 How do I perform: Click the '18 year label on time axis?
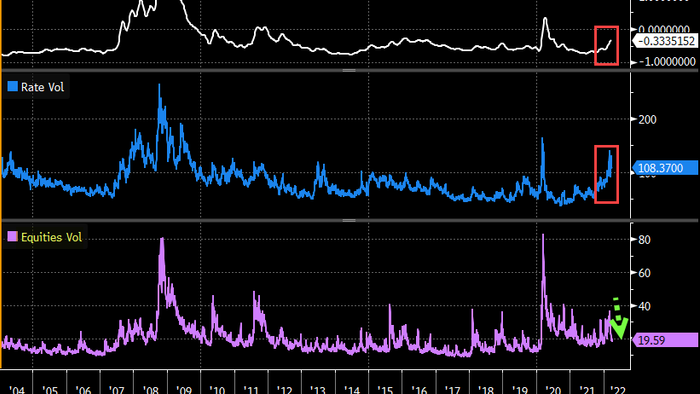[x=485, y=390]
